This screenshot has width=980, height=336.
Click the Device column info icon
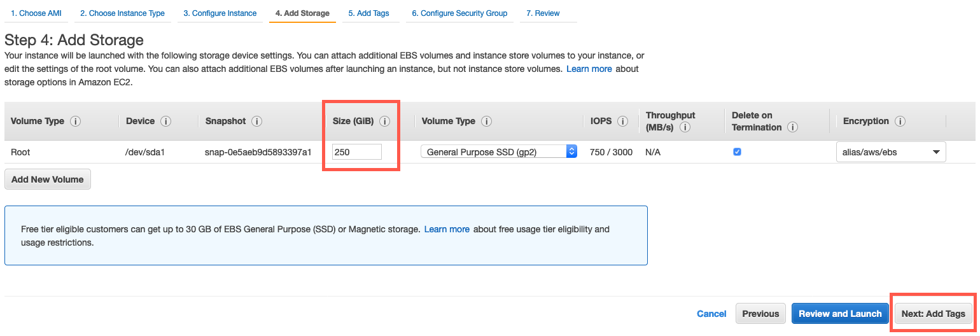166,122
